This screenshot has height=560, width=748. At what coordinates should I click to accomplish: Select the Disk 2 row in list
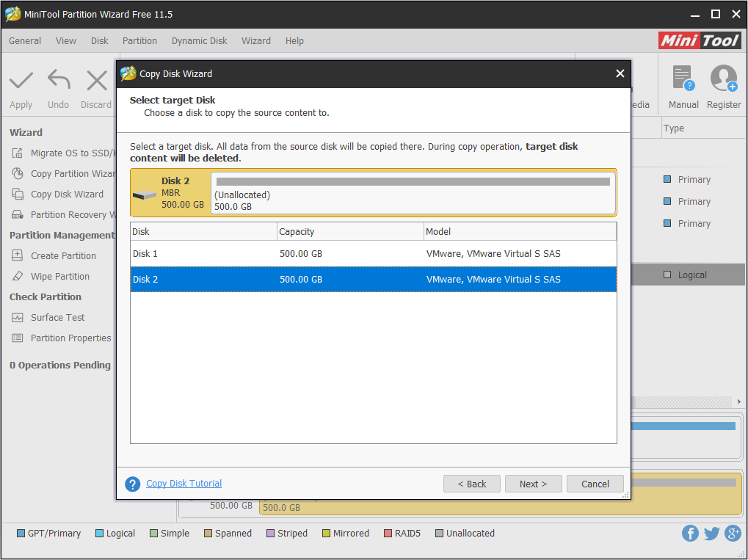tap(374, 280)
